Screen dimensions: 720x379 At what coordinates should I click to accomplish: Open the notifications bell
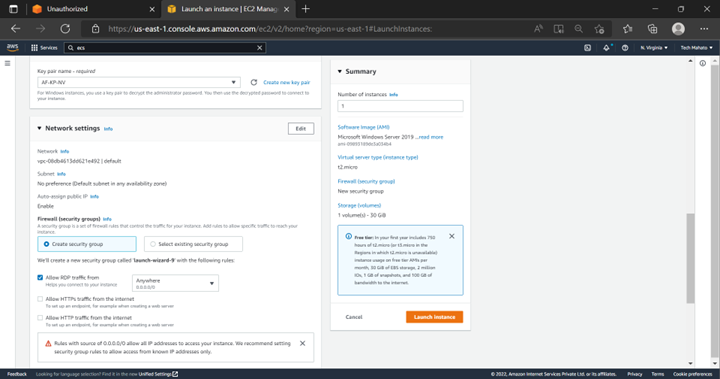click(x=606, y=48)
